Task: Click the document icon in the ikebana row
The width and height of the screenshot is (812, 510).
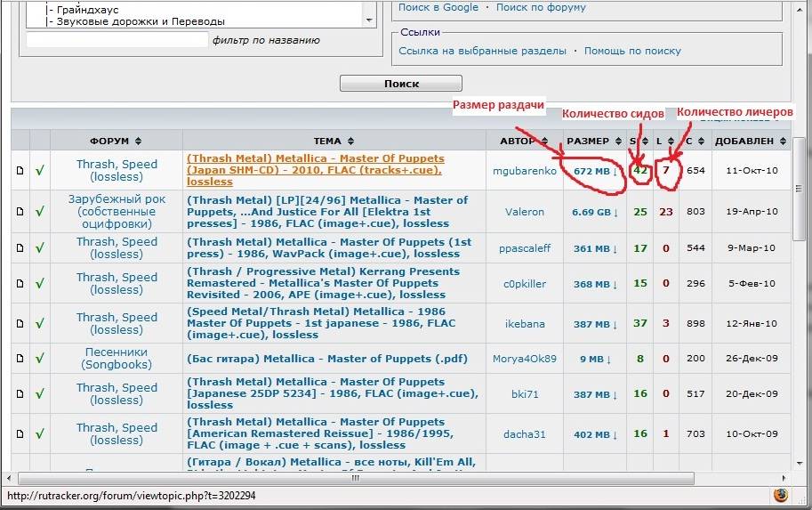Action: [20, 324]
